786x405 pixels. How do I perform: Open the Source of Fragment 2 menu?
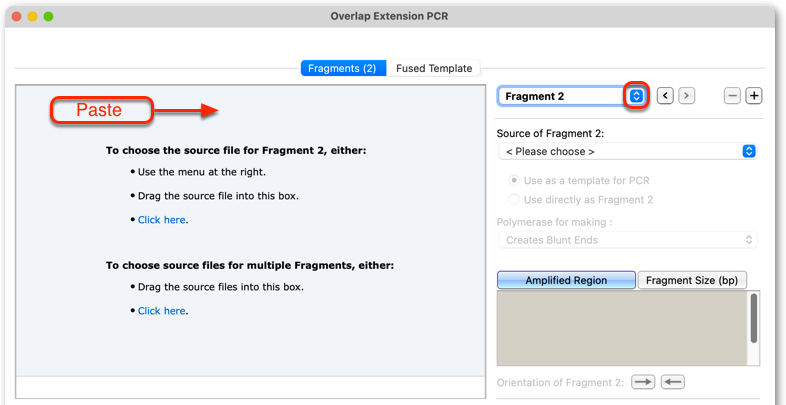tap(628, 151)
